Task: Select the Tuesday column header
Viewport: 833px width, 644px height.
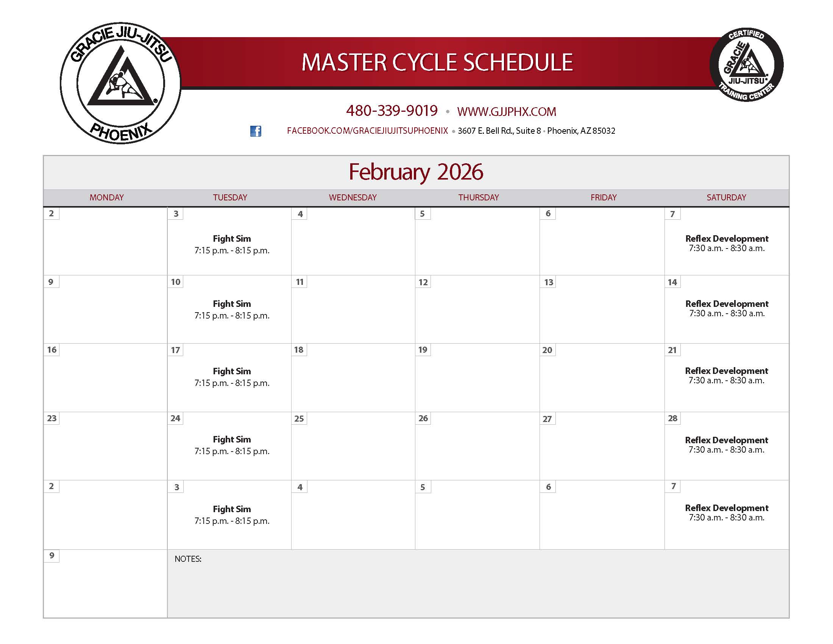Action: tap(230, 198)
